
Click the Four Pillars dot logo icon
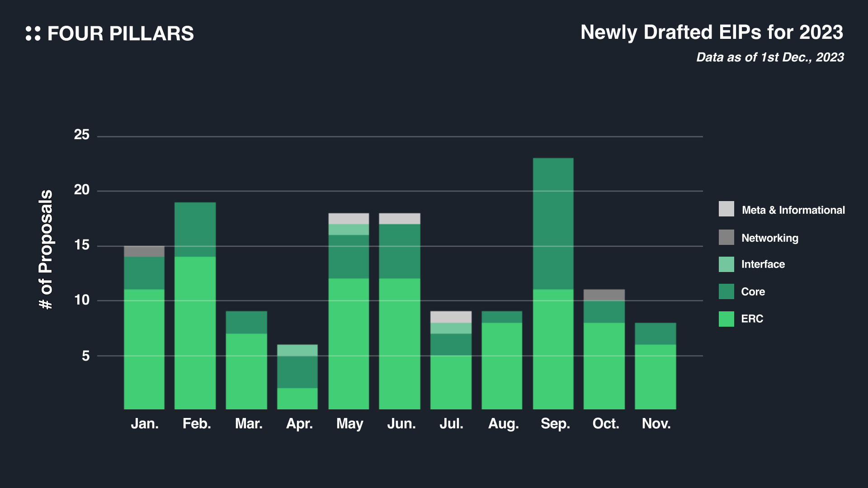pos(33,33)
